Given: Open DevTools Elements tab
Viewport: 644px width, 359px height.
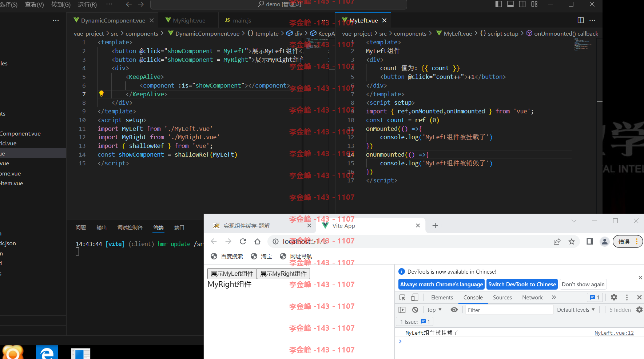Looking at the screenshot, I should (x=442, y=297).
